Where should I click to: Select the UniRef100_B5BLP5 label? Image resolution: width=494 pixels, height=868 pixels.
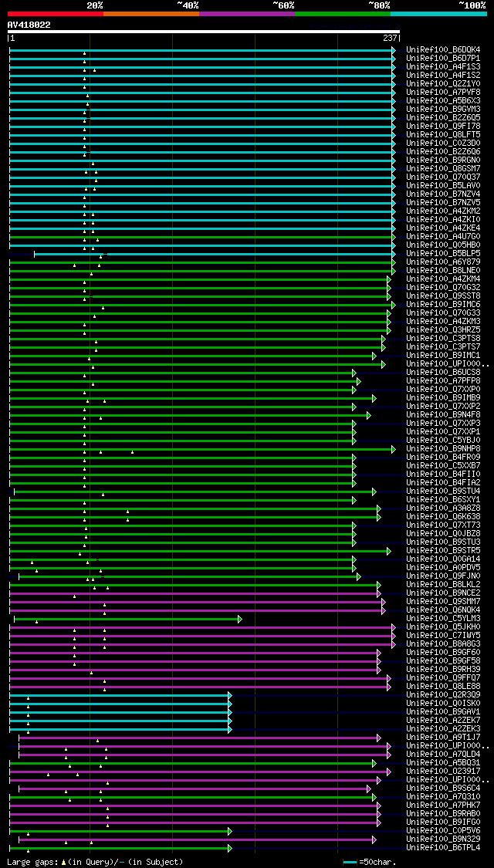[x=443, y=253]
